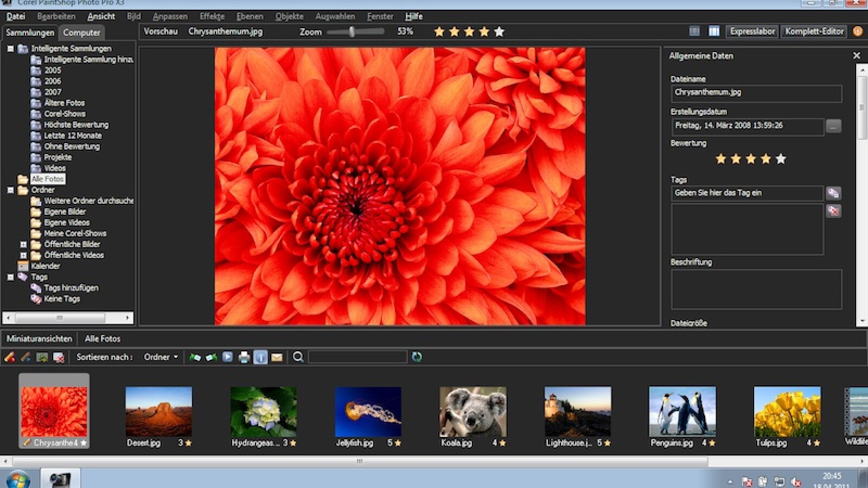The image size is (868, 488).
Task: Click the printer icon in thumbnail toolbar
Action: (x=244, y=357)
